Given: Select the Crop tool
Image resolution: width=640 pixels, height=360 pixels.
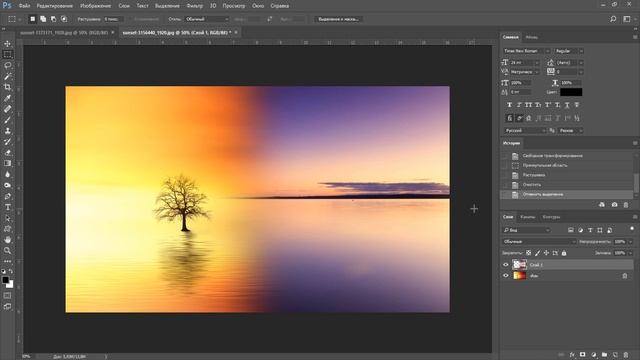Looking at the screenshot, I should click(7, 87).
